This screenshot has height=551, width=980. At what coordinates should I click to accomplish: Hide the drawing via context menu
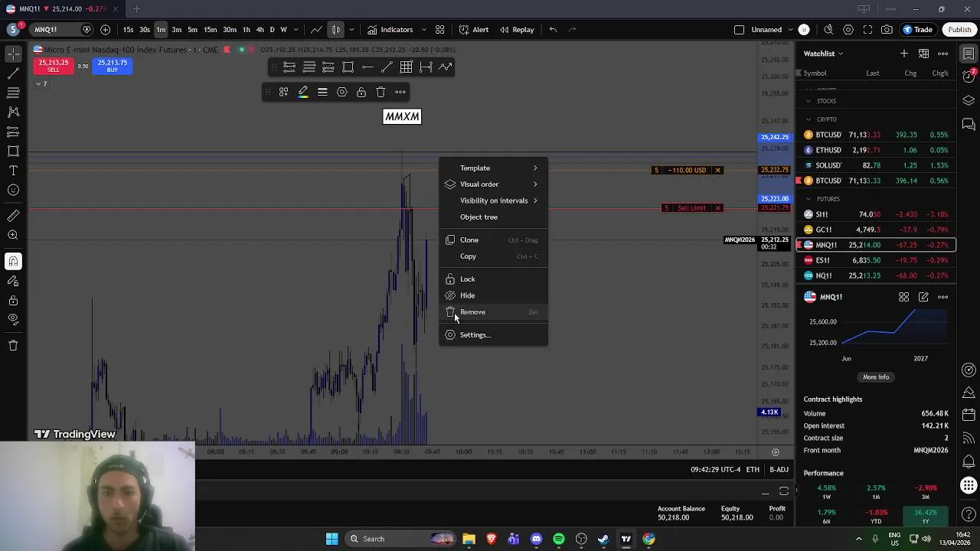[x=493, y=295]
